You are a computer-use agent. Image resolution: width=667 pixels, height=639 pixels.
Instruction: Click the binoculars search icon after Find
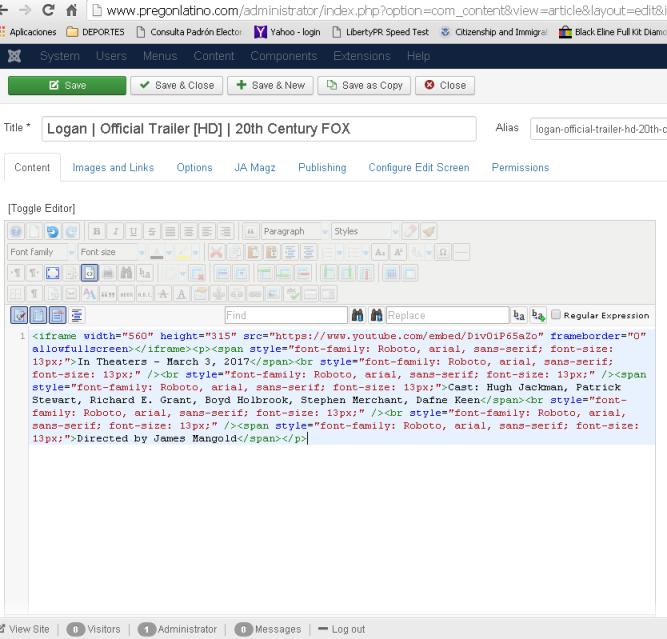359,315
